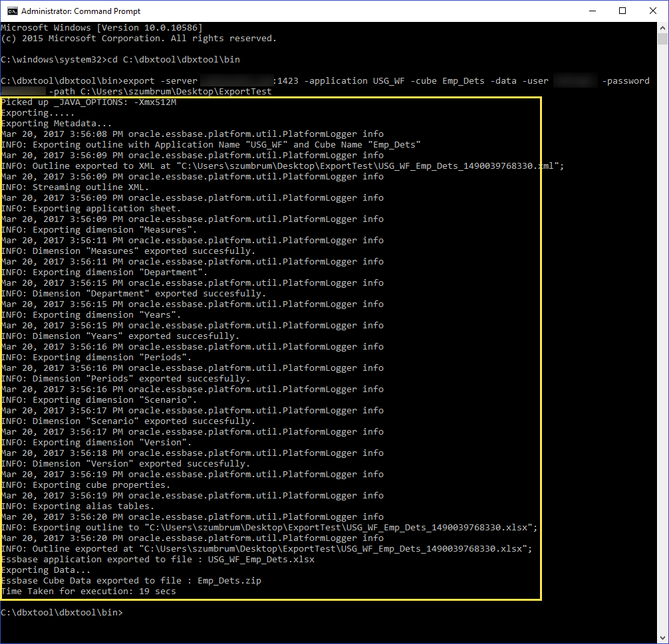Click the 'Exporting dimension "Measures"' line
The width and height of the screenshot is (669, 644).
point(99,229)
